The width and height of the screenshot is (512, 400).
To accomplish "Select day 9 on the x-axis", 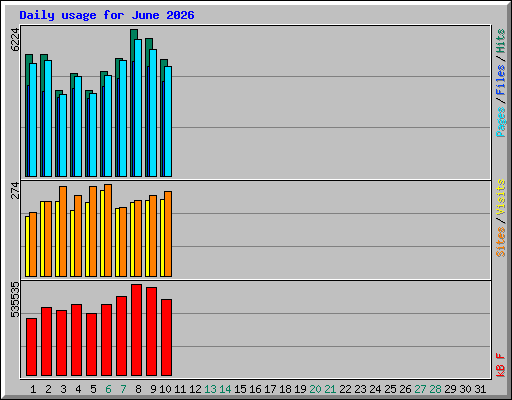I will (153, 389).
